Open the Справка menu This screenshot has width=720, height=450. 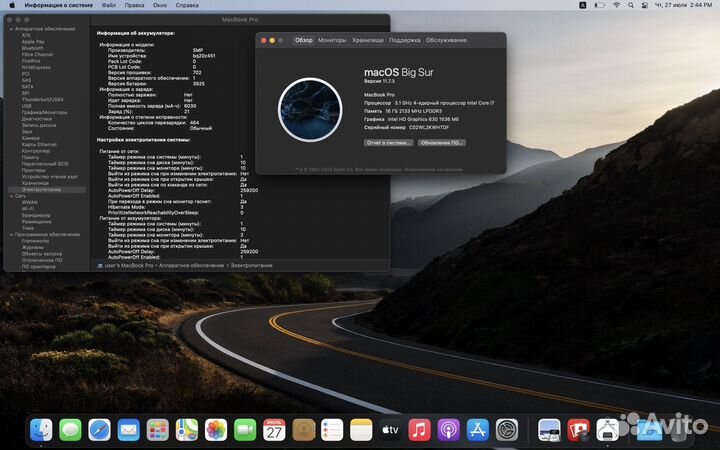(x=187, y=5)
